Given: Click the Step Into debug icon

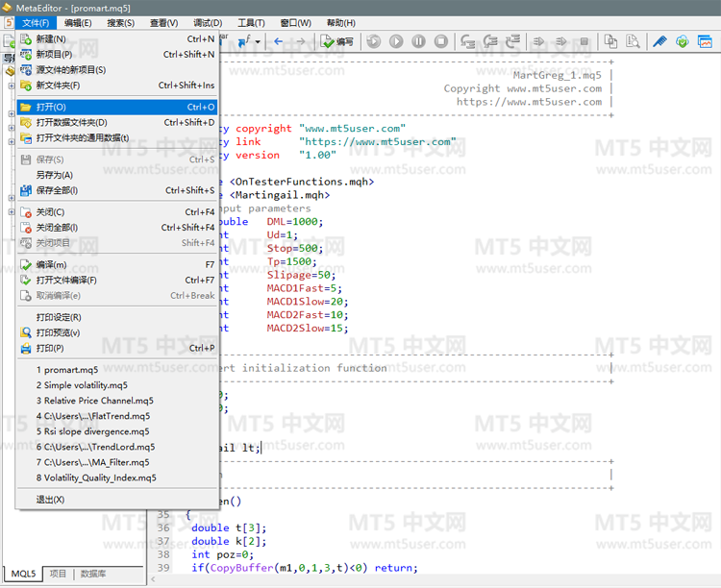Looking at the screenshot, I should tap(467, 42).
